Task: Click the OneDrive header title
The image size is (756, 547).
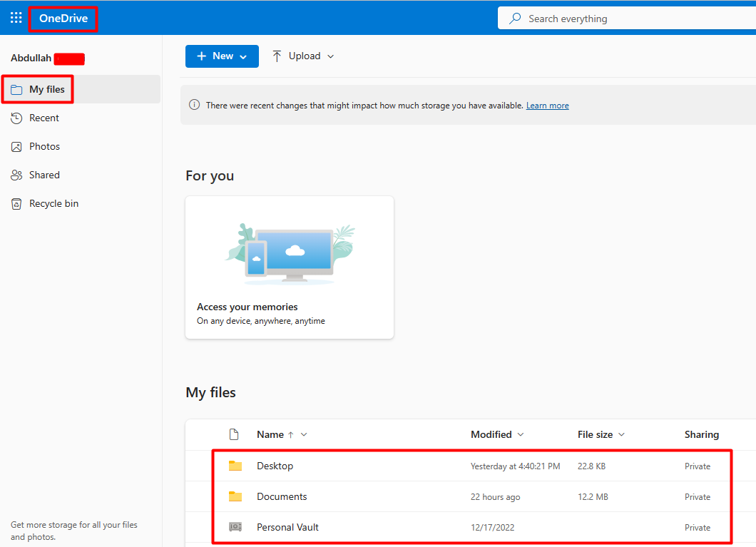Action: [x=63, y=19]
